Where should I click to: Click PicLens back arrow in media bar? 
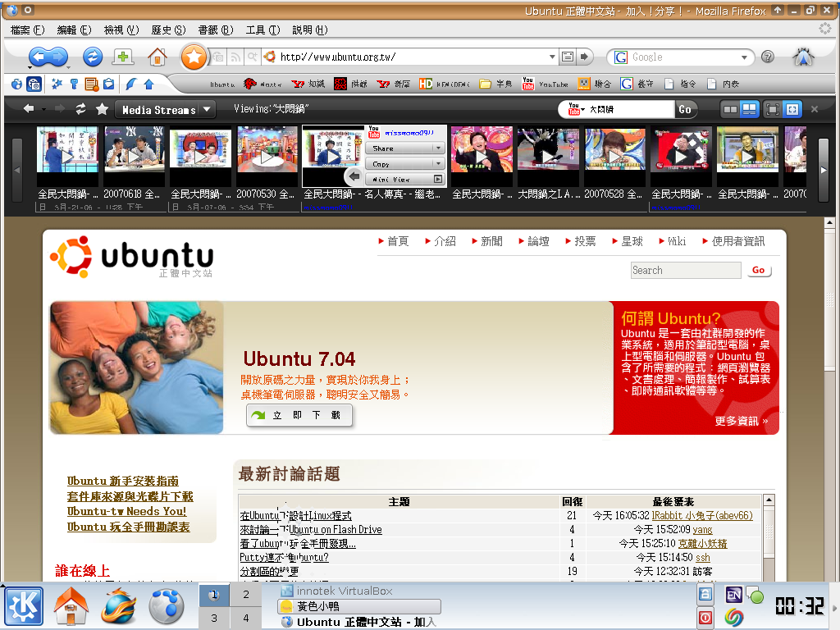[x=29, y=109]
